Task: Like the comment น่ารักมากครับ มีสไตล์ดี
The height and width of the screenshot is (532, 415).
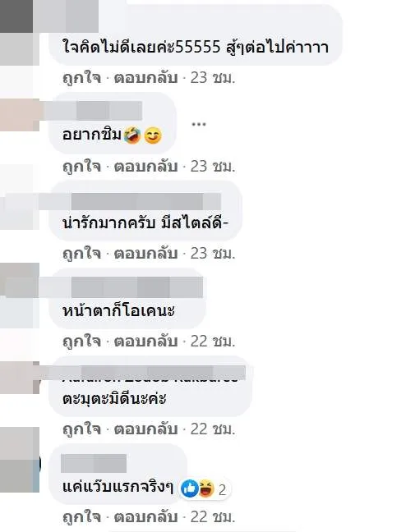Action: [82, 254]
